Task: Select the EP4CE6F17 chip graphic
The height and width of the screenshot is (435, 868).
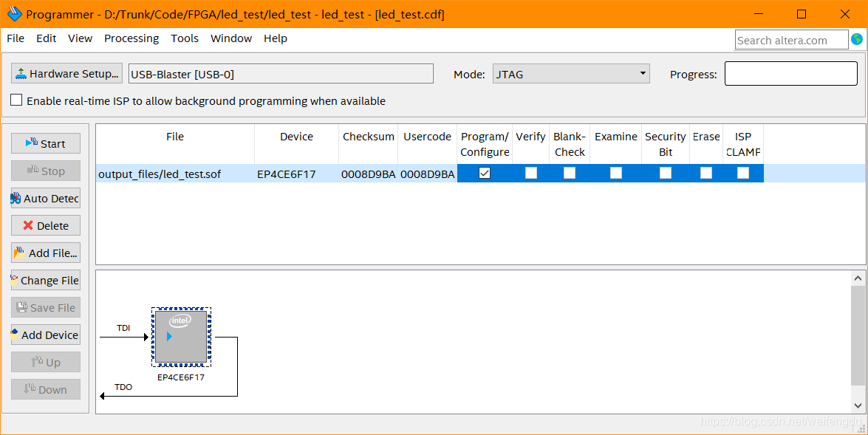Action: (181, 337)
